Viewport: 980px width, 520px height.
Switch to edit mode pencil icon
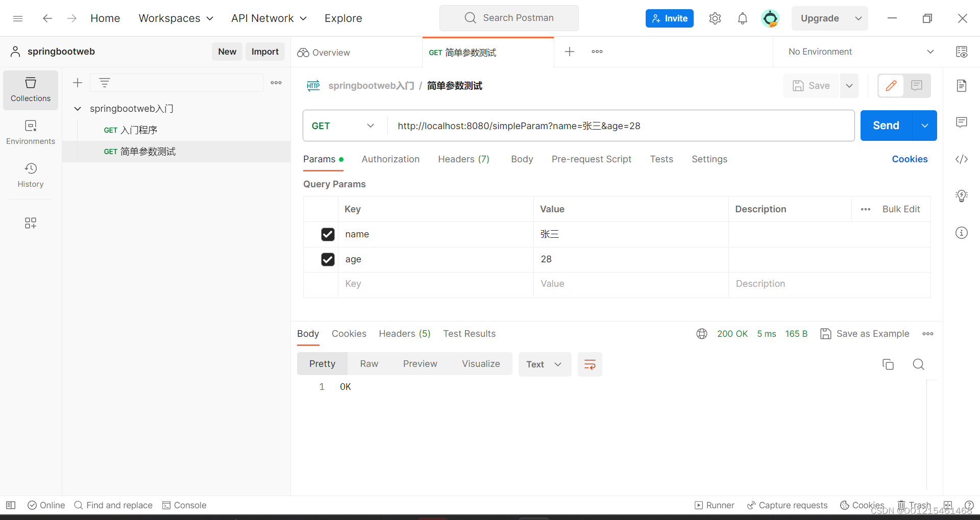point(891,86)
